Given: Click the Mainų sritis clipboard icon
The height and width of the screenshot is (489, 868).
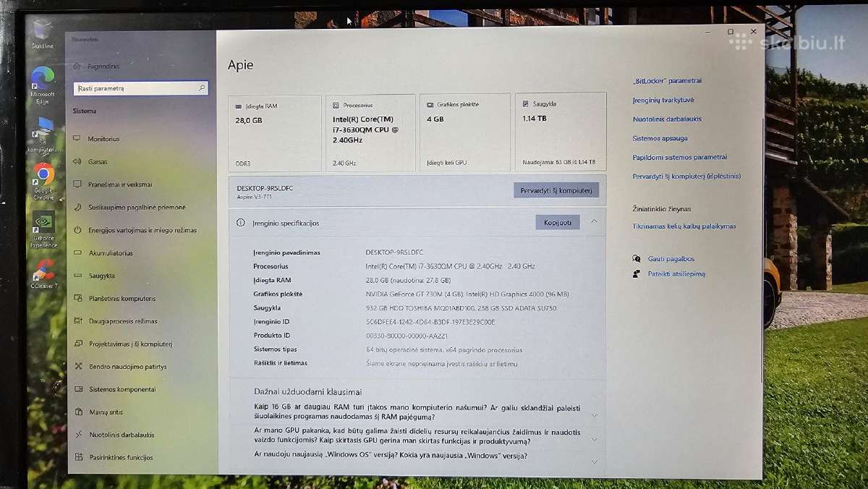Looking at the screenshot, I should pos(78,412).
